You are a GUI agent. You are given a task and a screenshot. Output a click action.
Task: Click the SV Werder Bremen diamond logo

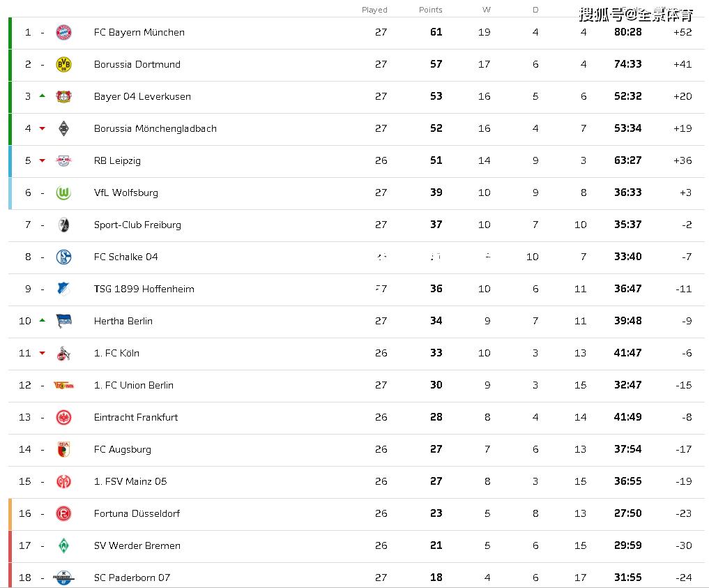click(x=63, y=546)
